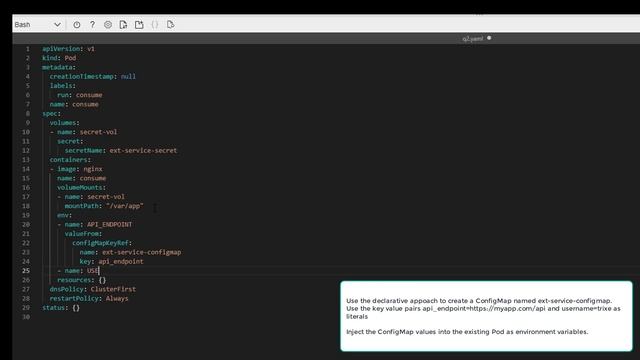The height and width of the screenshot is (360, 640).
Task: Open the help question mark icon
Action: pyautogui.click(x=92, y=24)
